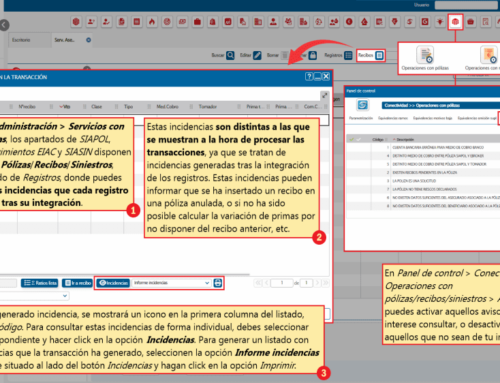Go to the previous page in pager
The height and width of the screenshot is (383, 500).
point(266,283)
